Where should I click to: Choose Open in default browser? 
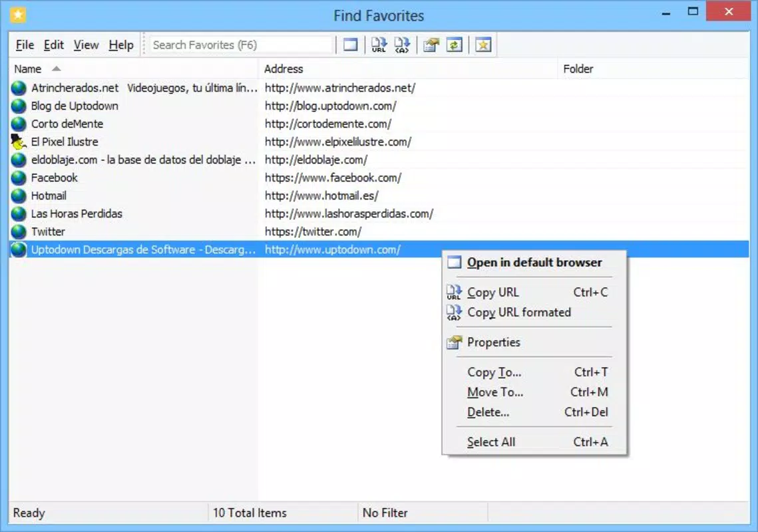point(534,263)
